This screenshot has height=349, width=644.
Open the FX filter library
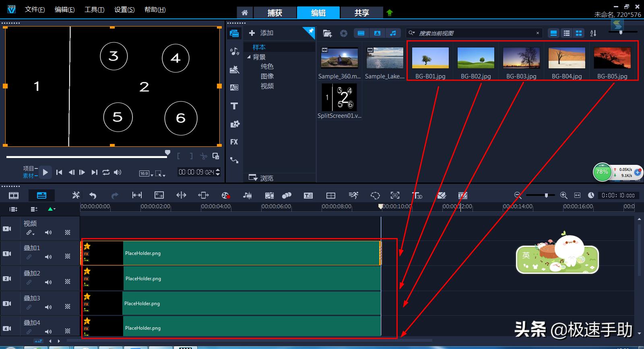234,142
